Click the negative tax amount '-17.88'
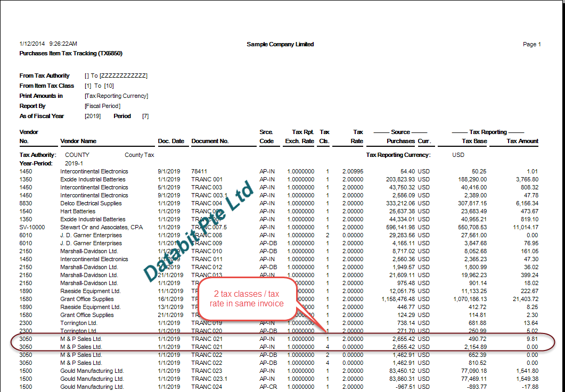This screenshot has height=392, width=565. point(530,387)
